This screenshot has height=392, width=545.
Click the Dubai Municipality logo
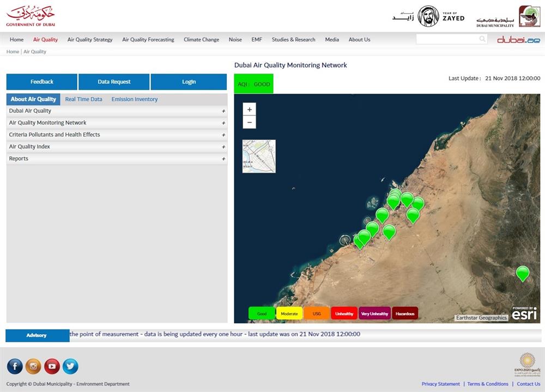508,16
